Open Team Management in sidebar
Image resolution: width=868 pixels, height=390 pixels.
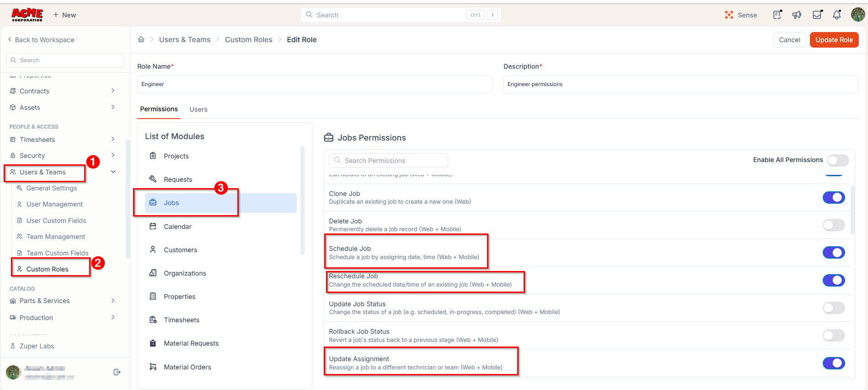(56, 237)
